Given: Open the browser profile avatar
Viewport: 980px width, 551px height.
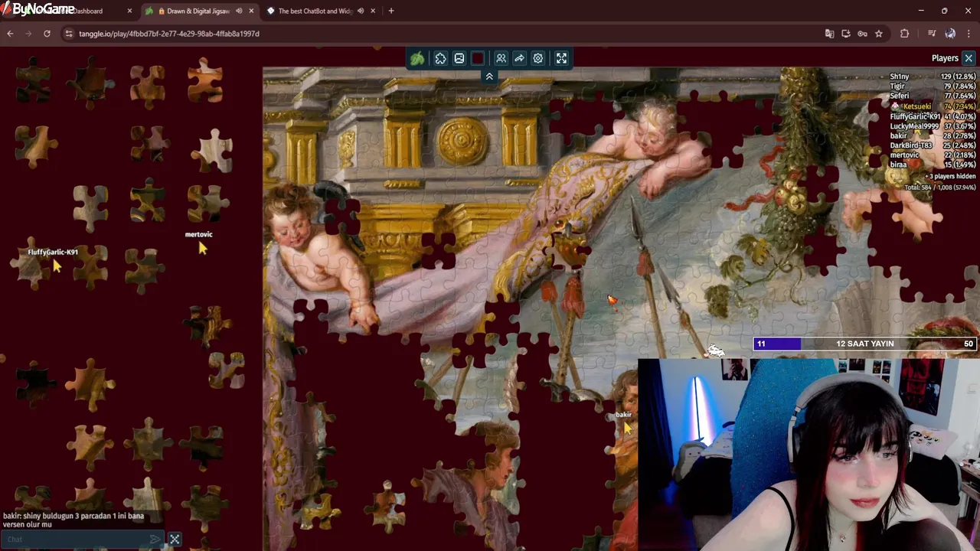Looking at the screenshot, I should pos(950,34).
